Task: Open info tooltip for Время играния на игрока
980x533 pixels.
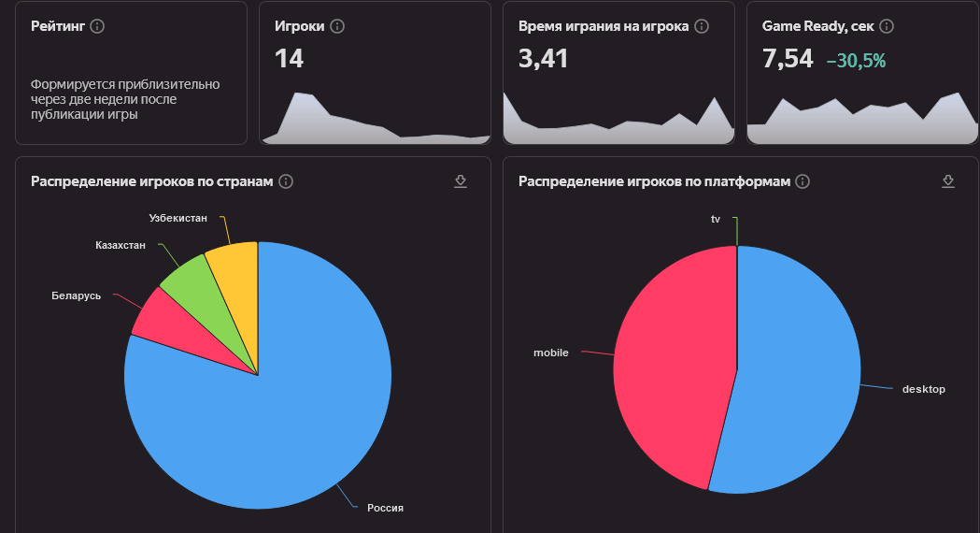Action: (x=702, y=26)
